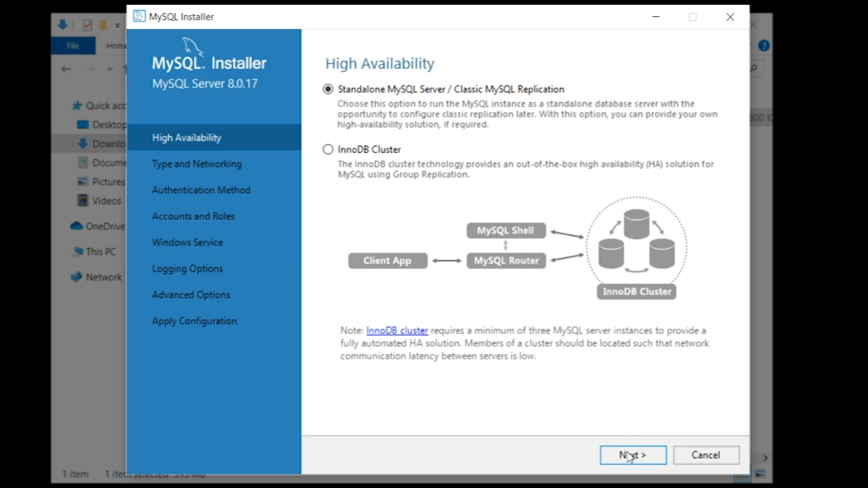Expand recent locations dropdown arrow
Screen dimensions: 868x488
tap(109, 69)
